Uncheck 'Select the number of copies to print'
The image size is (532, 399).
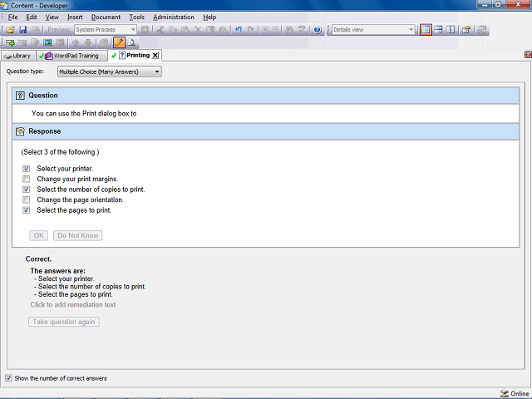[x=26, y=190]
